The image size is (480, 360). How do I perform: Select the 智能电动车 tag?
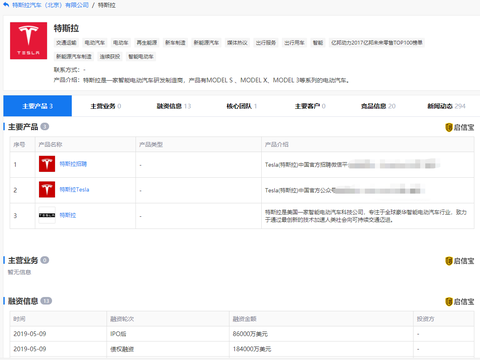(141, 57)
